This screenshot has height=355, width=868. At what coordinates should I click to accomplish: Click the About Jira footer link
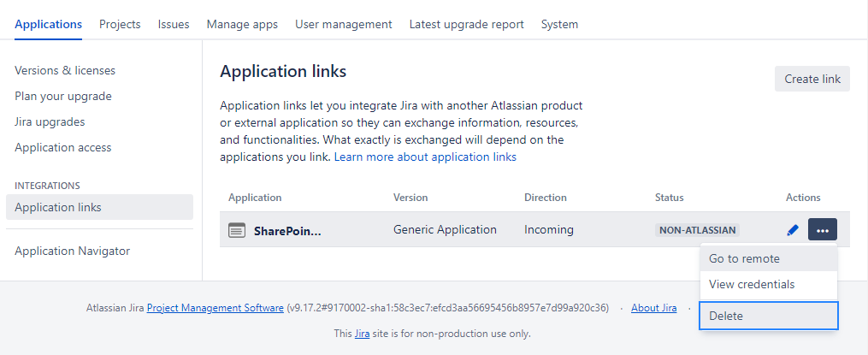coord(653,308)
